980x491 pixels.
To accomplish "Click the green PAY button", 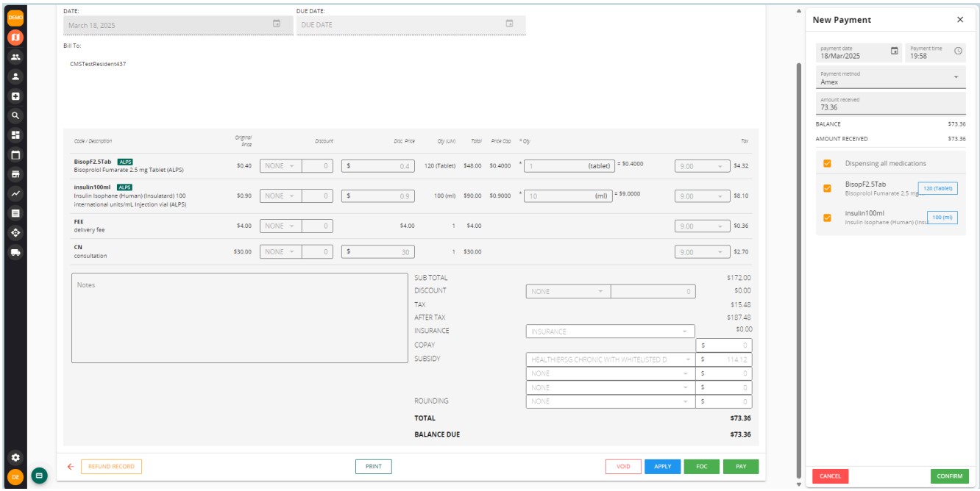I will [x=741, y=466].
